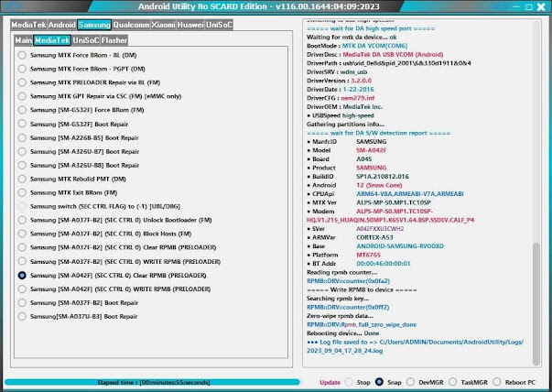Click the ARMVar value CORTEX-A53
The height and width of the screenshot is (392, 552).
point(374,238)
